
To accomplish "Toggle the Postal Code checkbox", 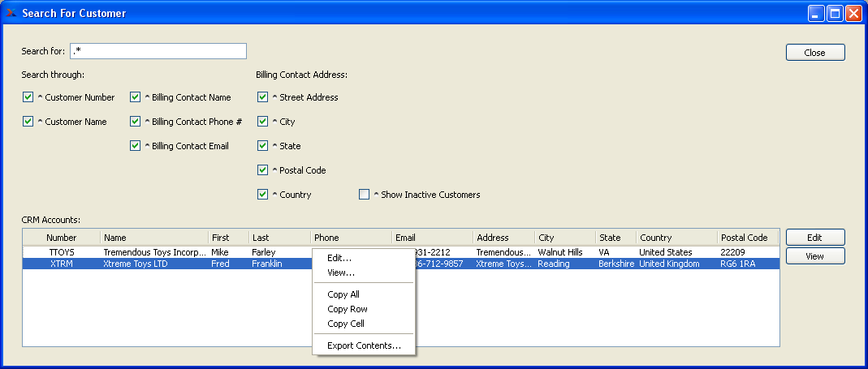I will click(x=263, y=170).
